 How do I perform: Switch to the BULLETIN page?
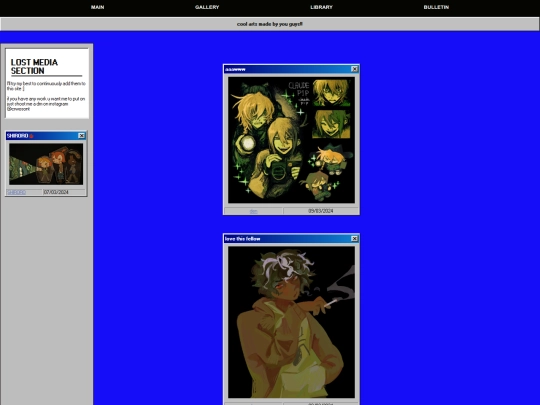[436, 7]
